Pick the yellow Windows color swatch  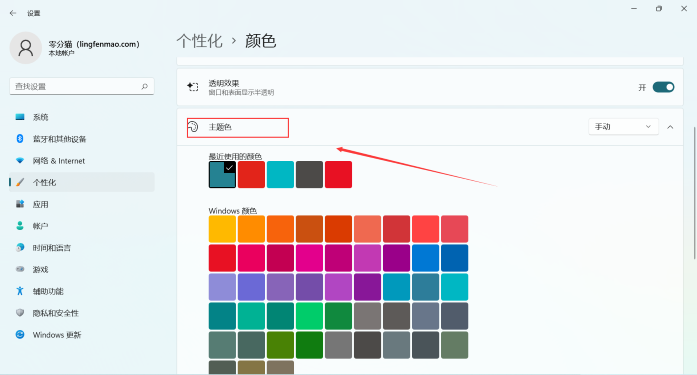tap(222, 229)
